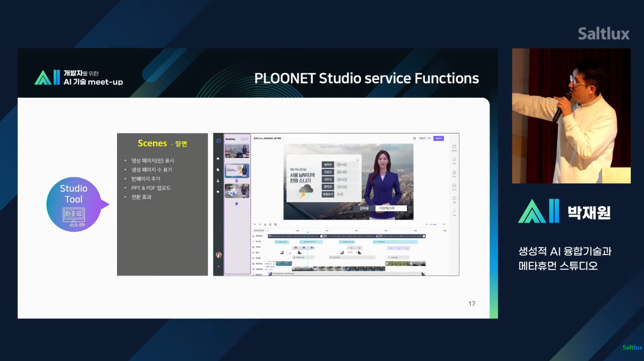Click the 영등포구 row in weather table
The image size is (644, 361).
pyautogui.click(x=340, y=194)
